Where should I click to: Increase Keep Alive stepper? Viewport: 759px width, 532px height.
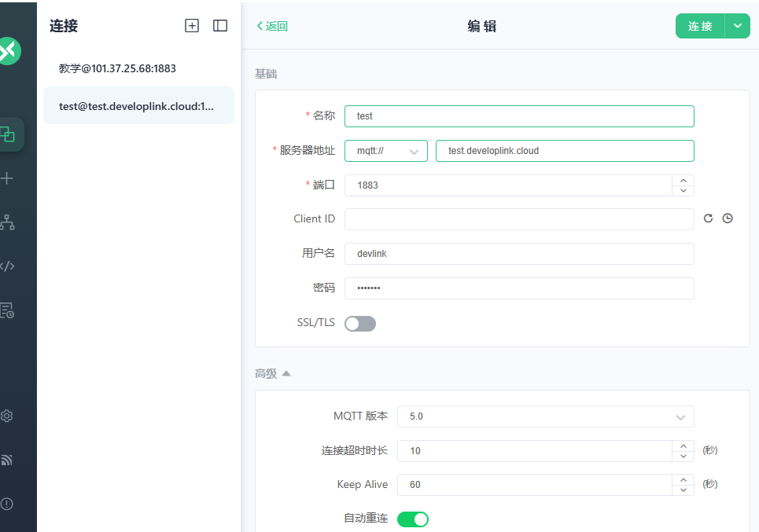click(x=683, y=480)
